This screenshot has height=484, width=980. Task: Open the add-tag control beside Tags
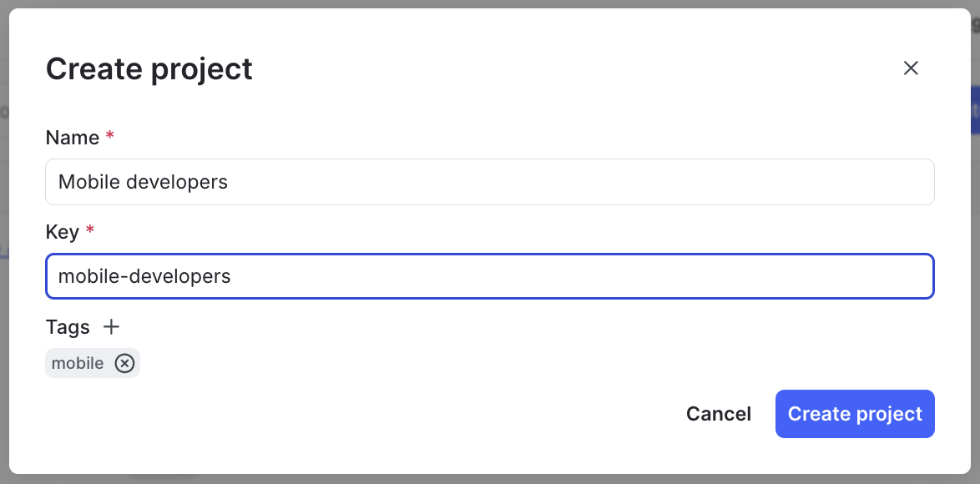click(x=111, y=326)
